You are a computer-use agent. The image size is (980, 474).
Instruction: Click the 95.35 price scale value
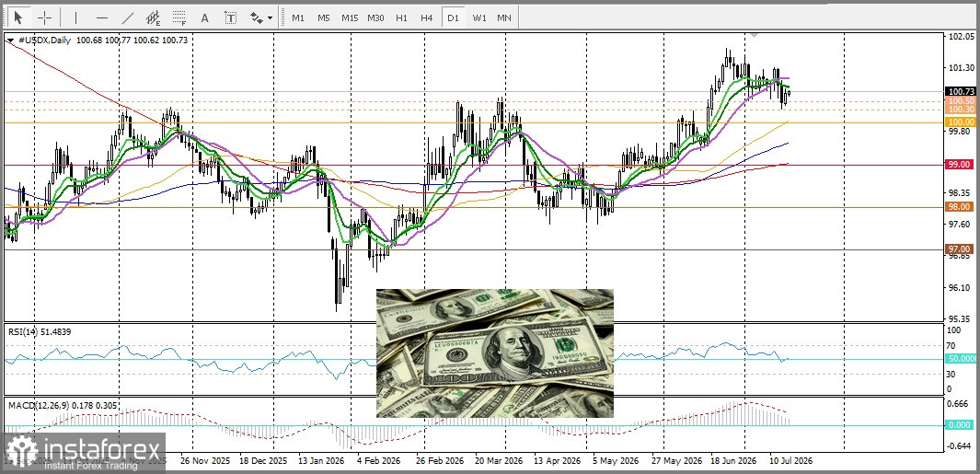960,319
